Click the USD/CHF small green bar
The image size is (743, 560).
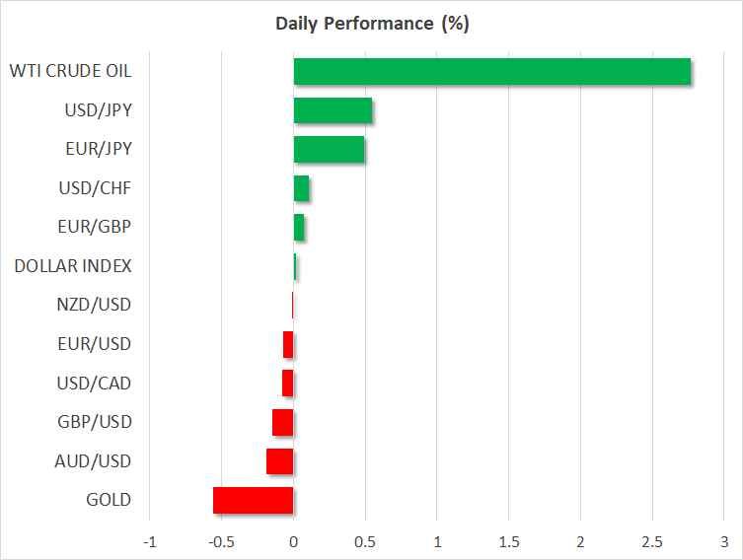click(301, 188)
